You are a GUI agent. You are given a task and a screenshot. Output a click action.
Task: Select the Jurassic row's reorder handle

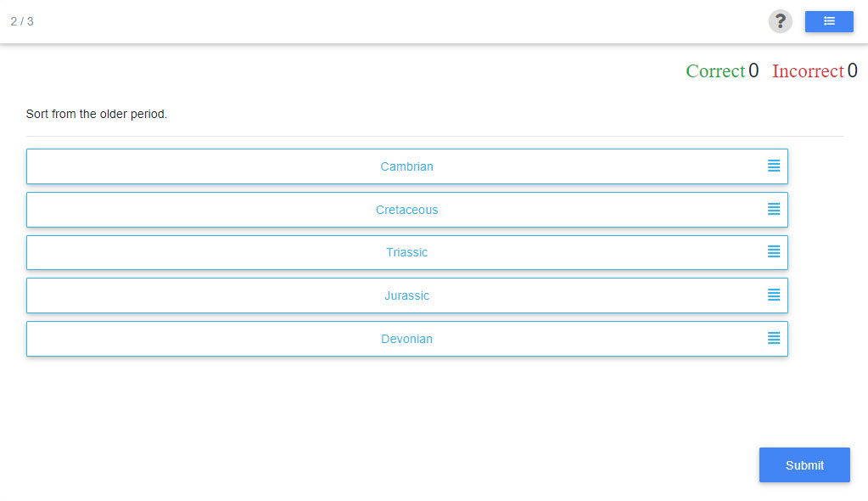(x=774, y=295)
